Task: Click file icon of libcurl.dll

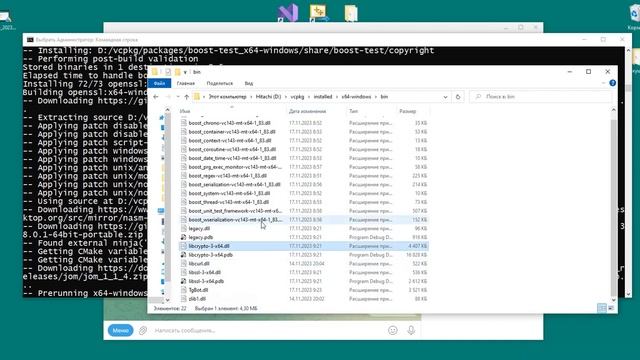Action: click(184, 264)
